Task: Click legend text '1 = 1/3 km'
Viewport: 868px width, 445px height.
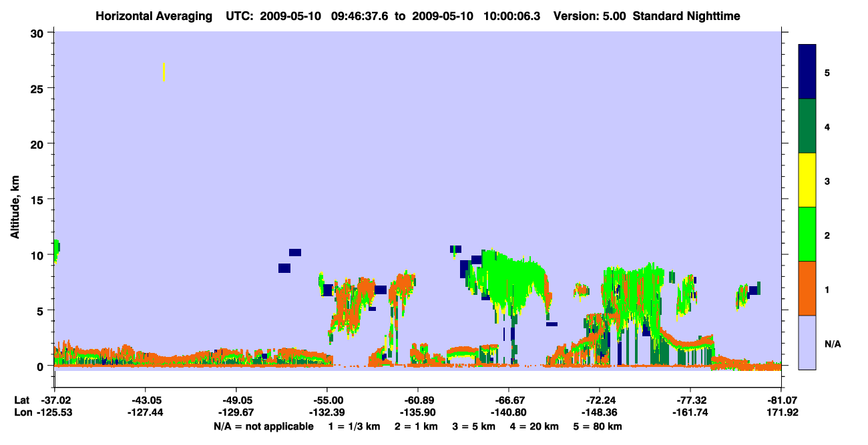Action: click(354, 426)
